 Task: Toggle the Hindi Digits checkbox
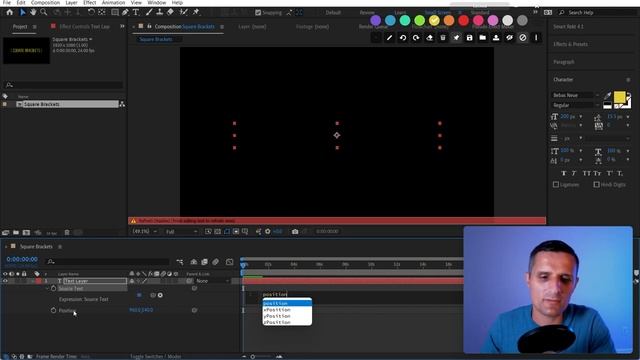596,184
